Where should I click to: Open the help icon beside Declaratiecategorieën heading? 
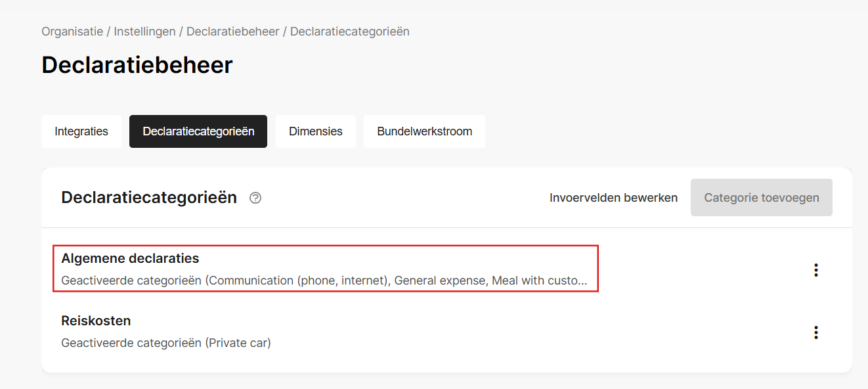[255, 198]
